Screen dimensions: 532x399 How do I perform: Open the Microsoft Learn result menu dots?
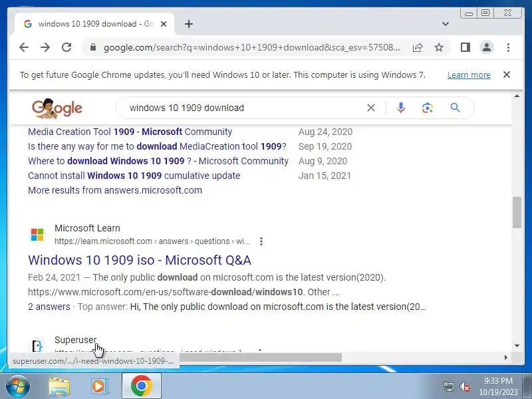pos(261,241)
